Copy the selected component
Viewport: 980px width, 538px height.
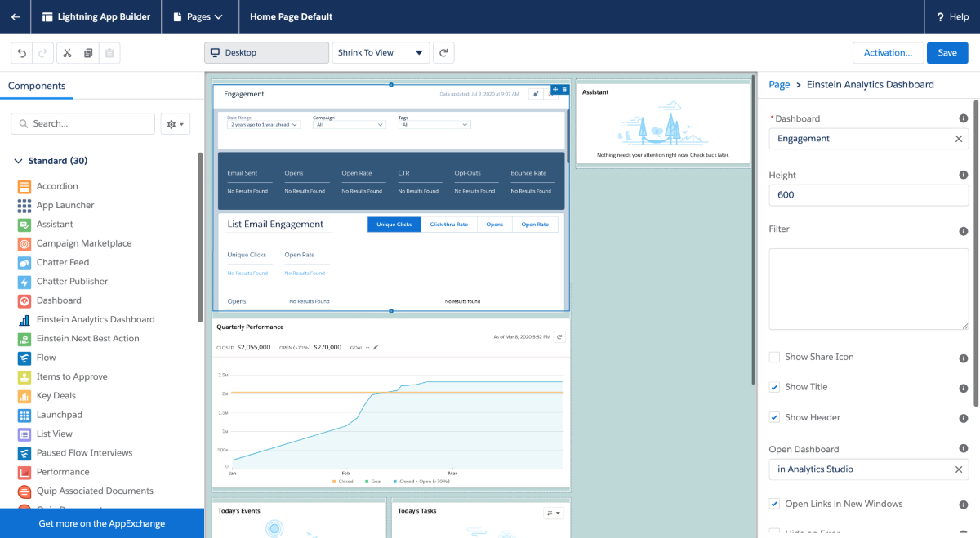coord(88,53)
